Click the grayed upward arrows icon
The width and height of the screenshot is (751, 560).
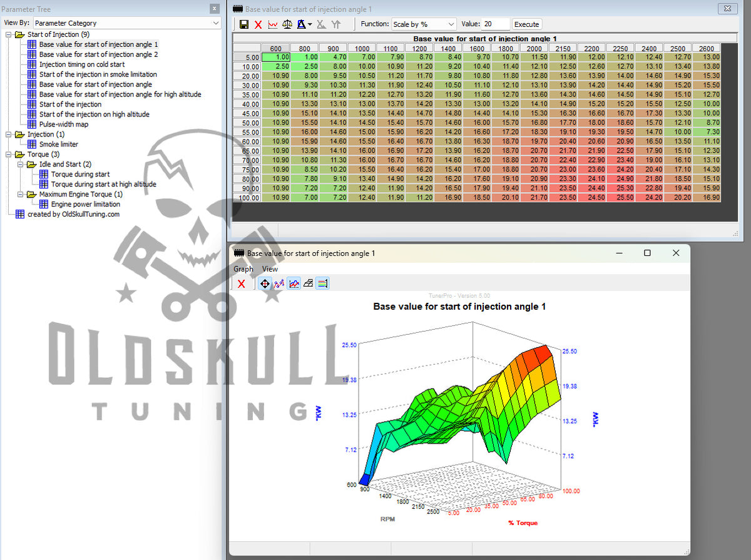point(336,24)
